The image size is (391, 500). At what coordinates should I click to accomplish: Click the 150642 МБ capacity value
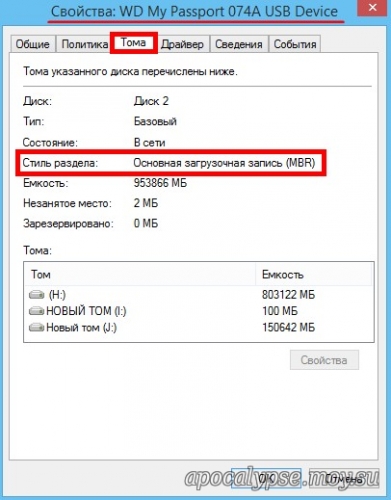click(288, 327)
